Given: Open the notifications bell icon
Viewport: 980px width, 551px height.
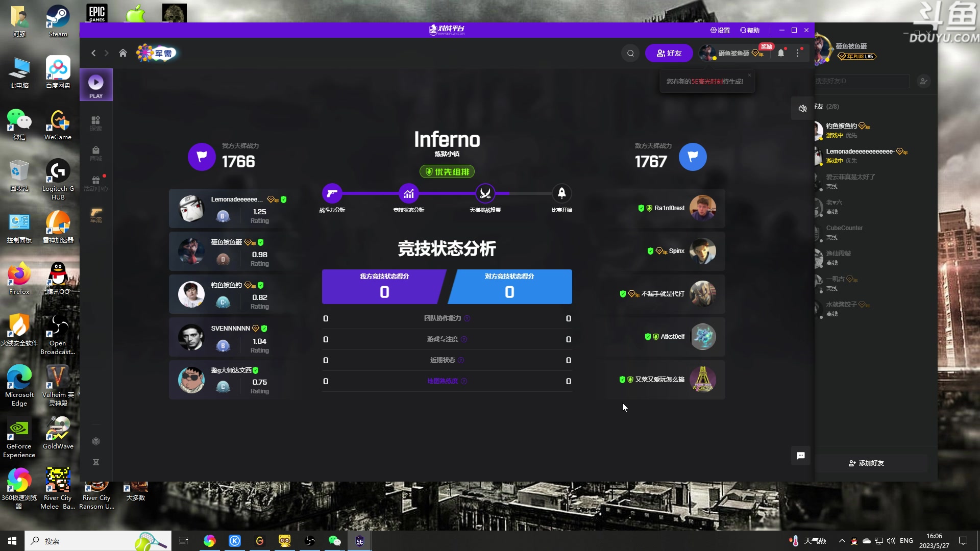Looking at the screenshot, I should [781, 53].
